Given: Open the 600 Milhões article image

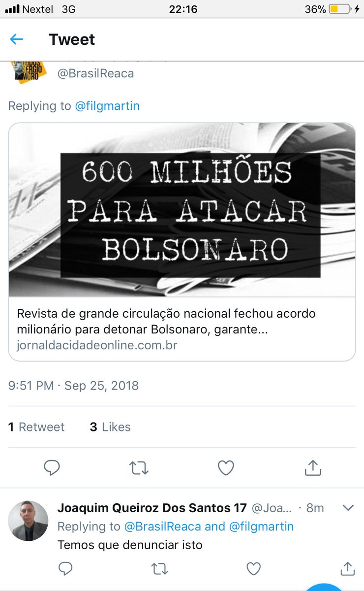Looking at the screenshot, I should 182,210.
